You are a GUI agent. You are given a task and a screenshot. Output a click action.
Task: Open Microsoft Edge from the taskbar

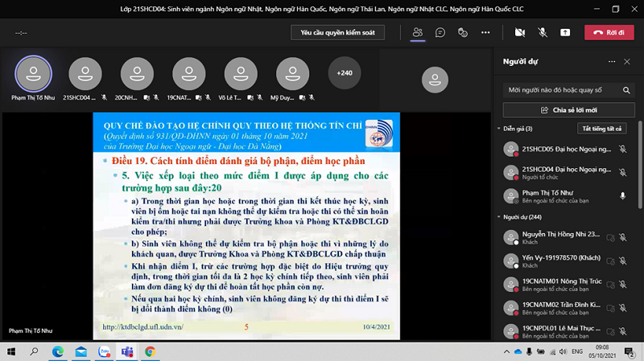click(58, 351)
